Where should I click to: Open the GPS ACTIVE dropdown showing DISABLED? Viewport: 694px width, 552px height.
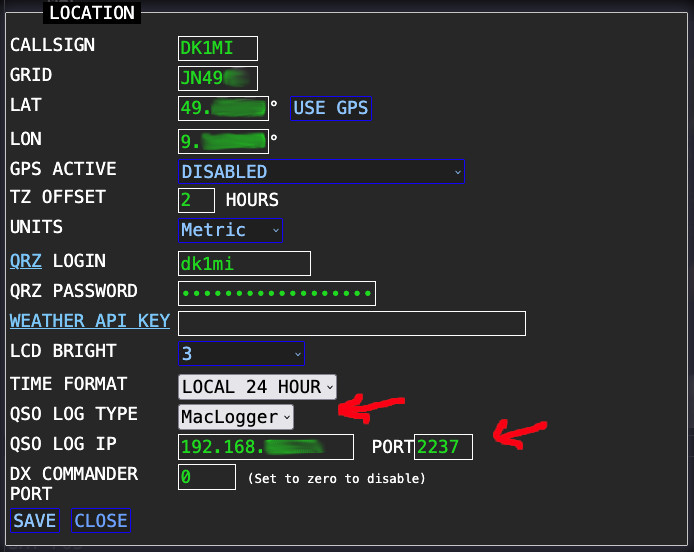pos(321,172)
